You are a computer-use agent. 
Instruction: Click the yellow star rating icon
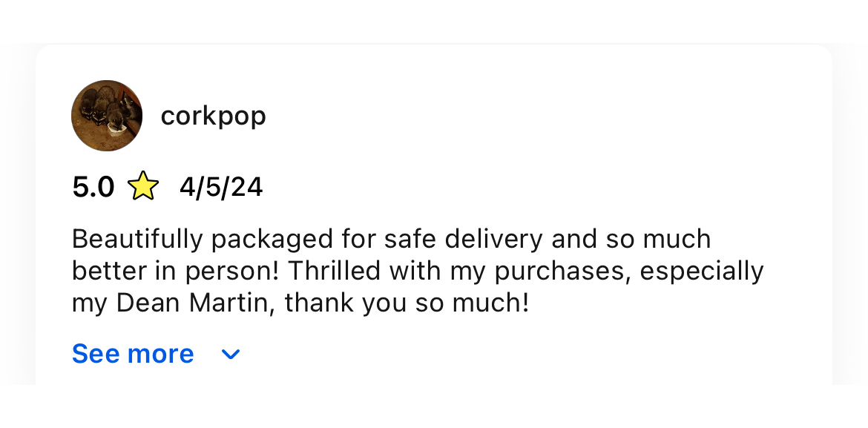[x=143, y=187]
